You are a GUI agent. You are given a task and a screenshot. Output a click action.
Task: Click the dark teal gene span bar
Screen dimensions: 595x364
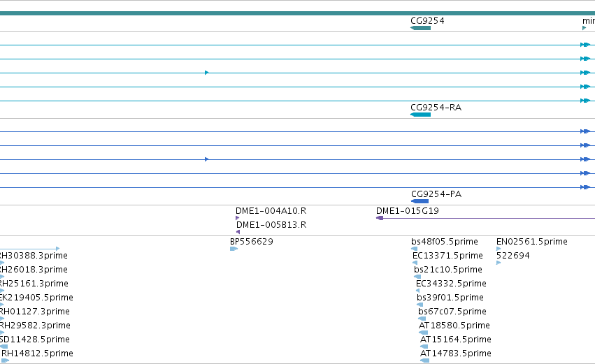click(298, 13)
